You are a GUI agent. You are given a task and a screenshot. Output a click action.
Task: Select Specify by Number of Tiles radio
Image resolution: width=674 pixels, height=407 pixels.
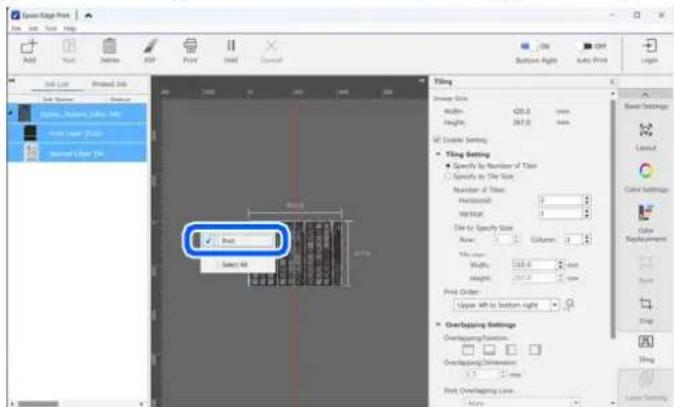pyautogui.click(x=448, y=165)
